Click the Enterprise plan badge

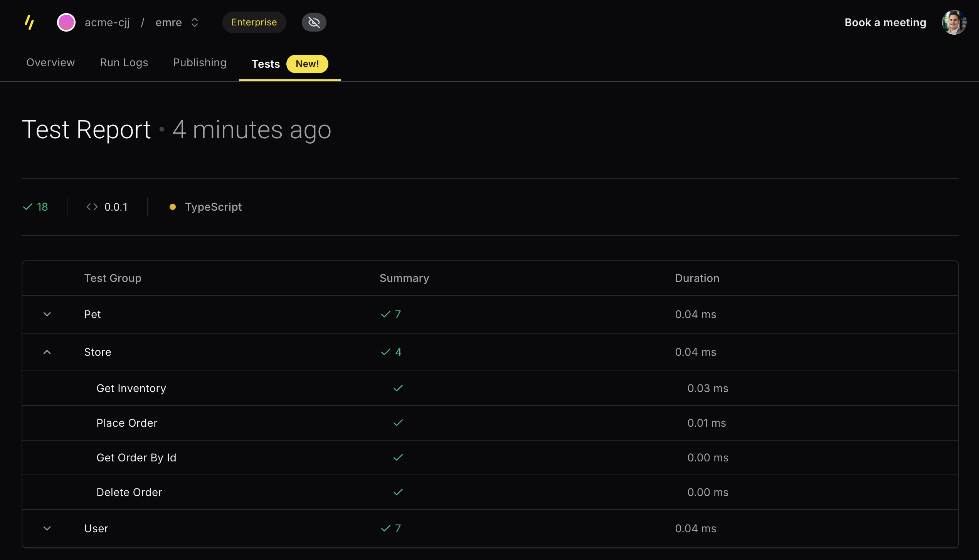point(254,22)
